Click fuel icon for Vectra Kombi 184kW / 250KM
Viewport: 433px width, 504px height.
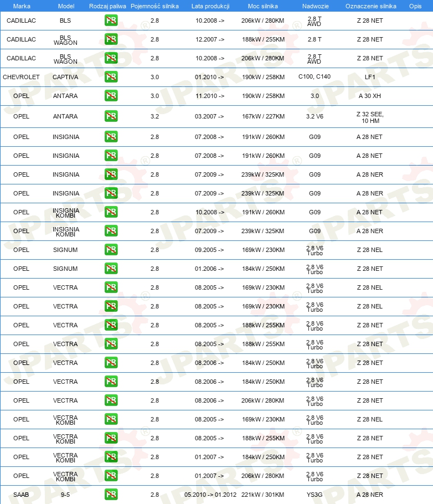(x=111, y=457)
